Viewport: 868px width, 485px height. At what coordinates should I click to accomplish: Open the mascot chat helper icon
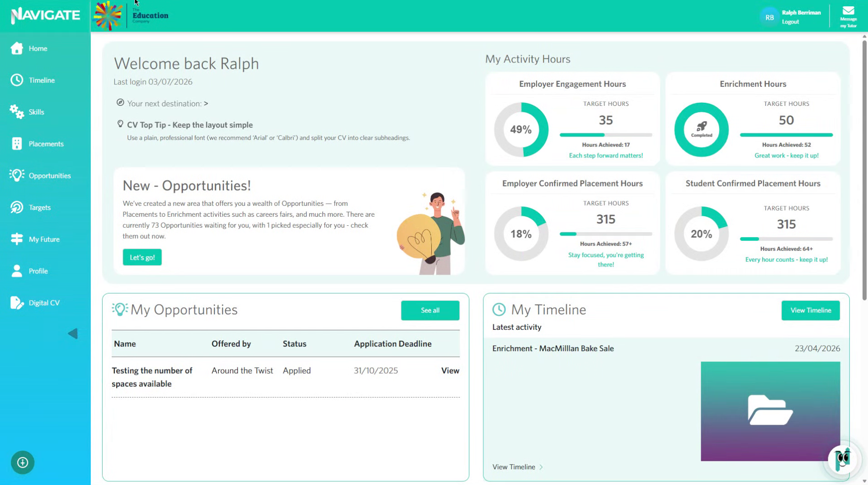click(x=842, y=459)
